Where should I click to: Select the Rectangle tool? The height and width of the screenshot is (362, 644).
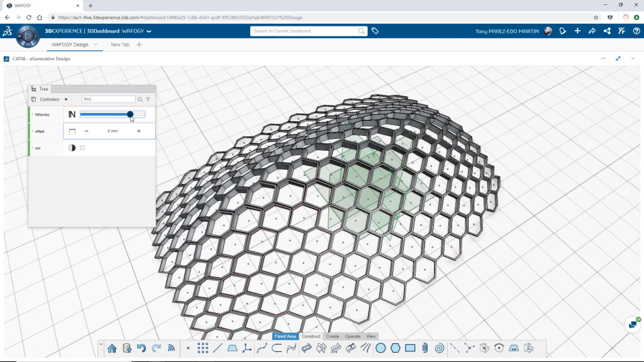[410, 348]
